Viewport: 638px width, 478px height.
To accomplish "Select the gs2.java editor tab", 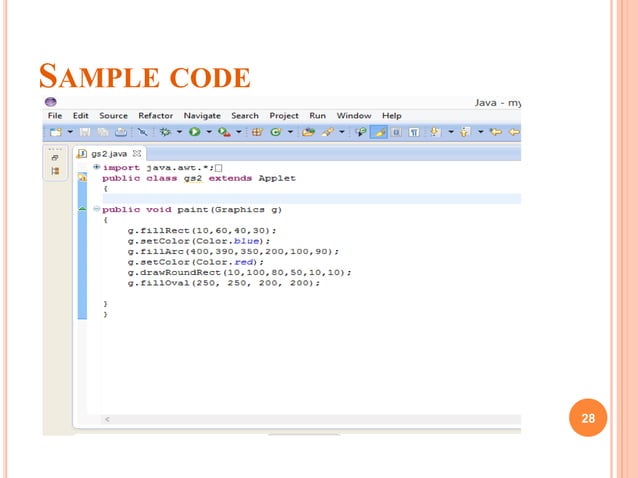I will (109, 154).
